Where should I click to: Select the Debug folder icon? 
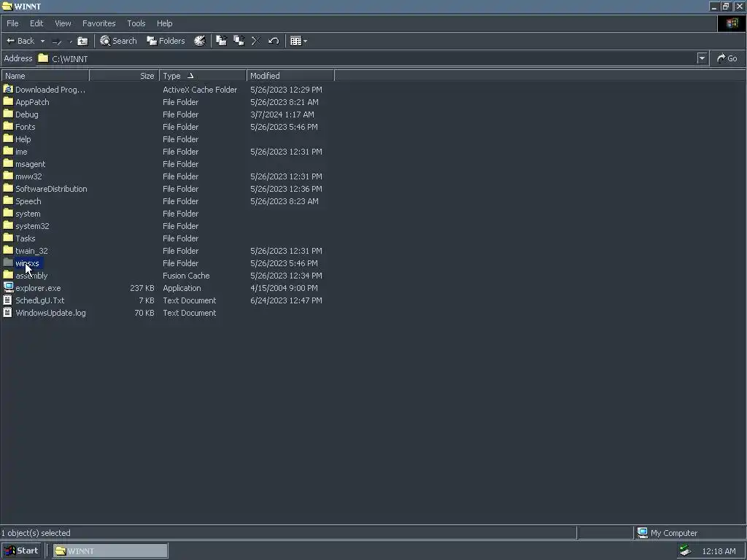[x=8, y=114]
